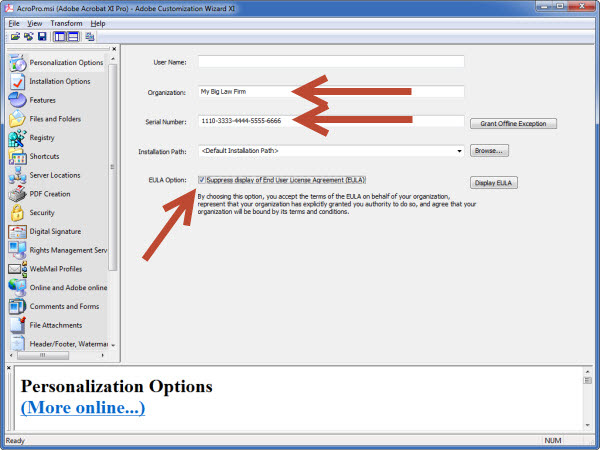Click the help pane scrollbar thumb
The width and height of the screenshot is (600, 450).
[x=587, y=380]
